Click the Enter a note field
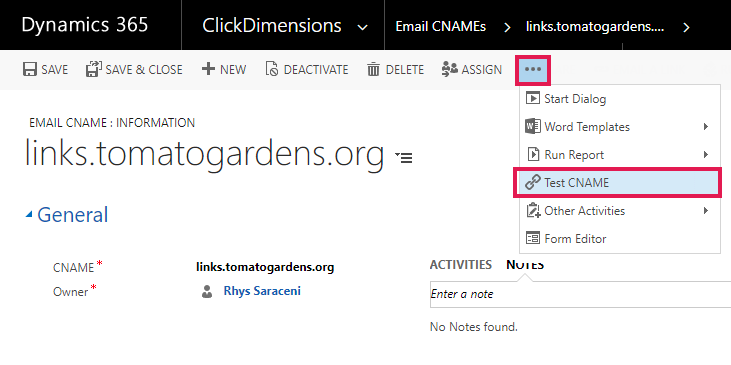The height and width of the screenshot is (365, 731). (580, 294)
